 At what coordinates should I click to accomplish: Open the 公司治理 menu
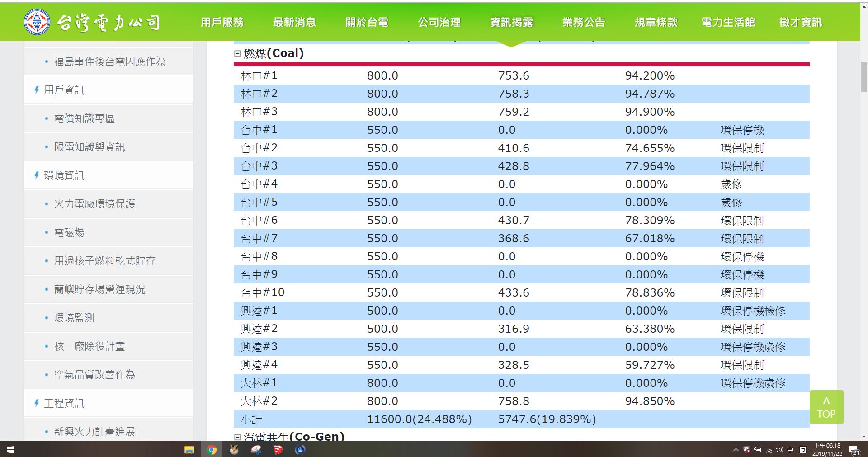pyautogui.click(x=439, y=22)
